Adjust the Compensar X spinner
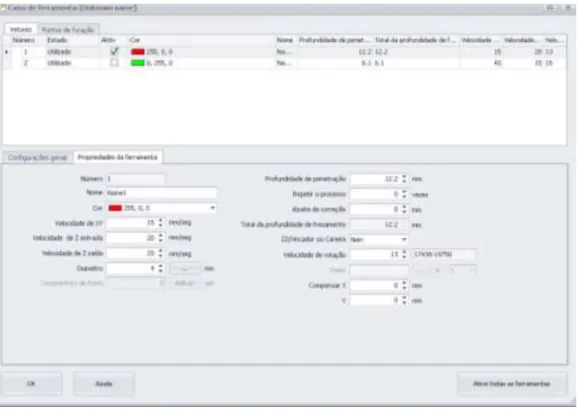577x410 pixels. click(404, 285)
